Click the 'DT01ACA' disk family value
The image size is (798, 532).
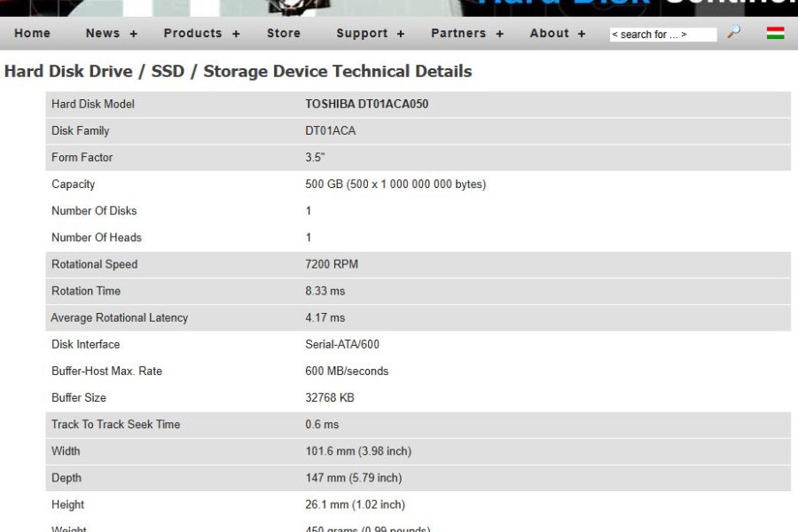pyautogui.click(x=331, y=131)
